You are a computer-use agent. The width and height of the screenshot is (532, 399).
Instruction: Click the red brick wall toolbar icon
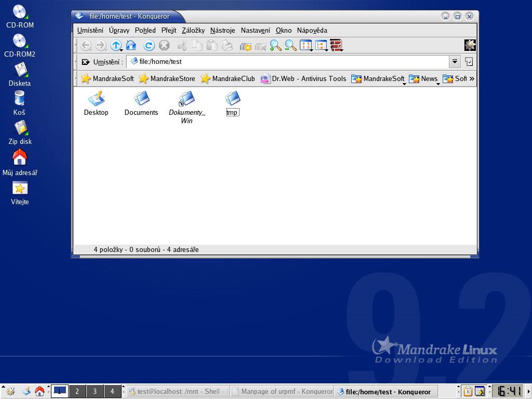[336, 45]
